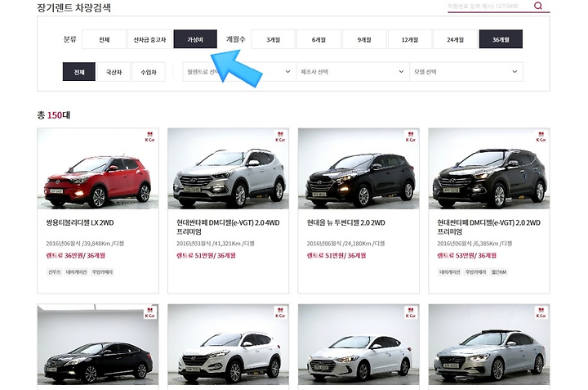
Task: Filter by 수입차 imported cars
Action: coord(149,72)
